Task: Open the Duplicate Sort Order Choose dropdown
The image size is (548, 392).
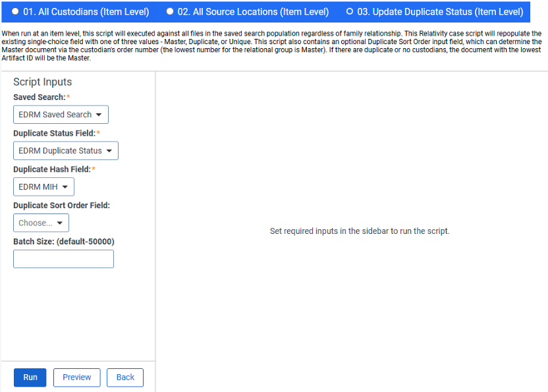Action: click(41, 223)
